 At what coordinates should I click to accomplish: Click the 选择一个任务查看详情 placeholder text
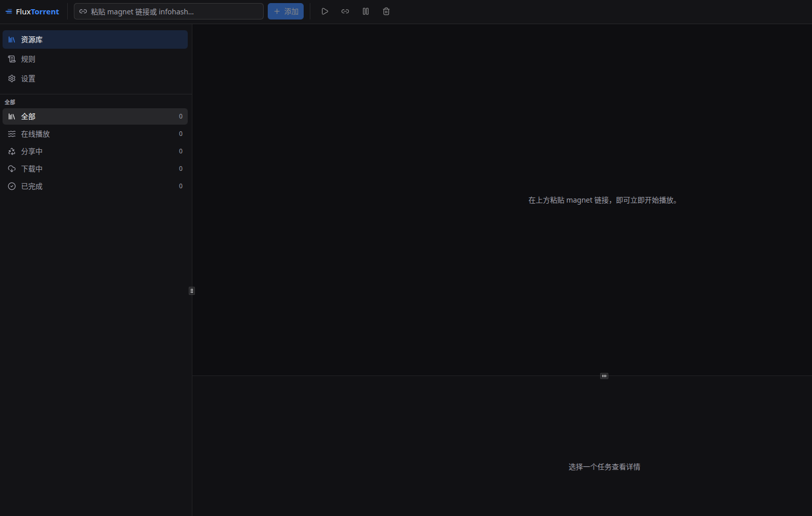604,467
